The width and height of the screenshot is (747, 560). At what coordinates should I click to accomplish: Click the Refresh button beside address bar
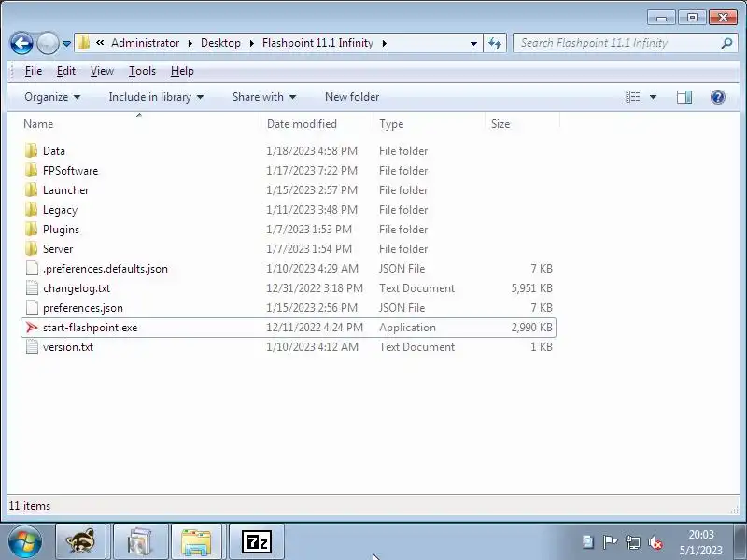point(495,43)
